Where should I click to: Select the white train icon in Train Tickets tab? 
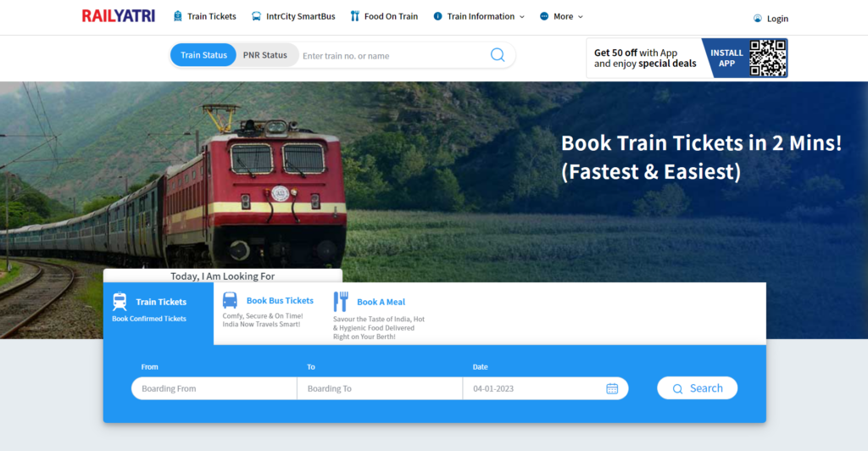[x=120, y=302]
